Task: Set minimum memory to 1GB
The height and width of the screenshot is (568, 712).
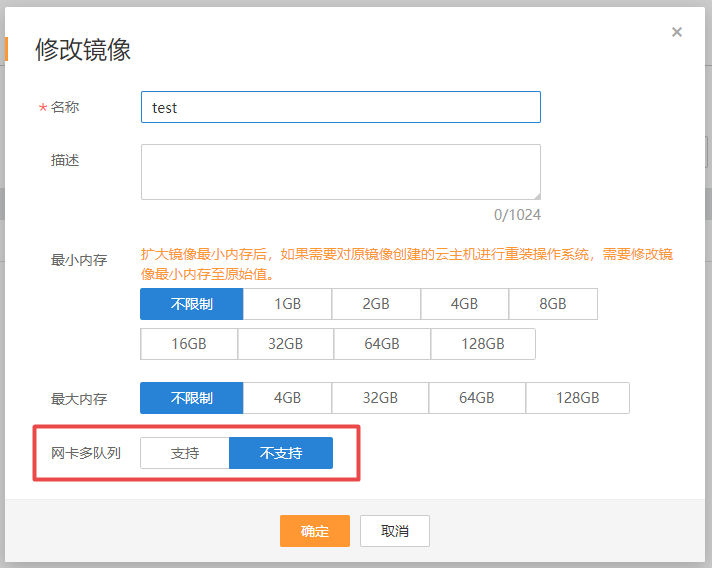Action: (287, 304)
